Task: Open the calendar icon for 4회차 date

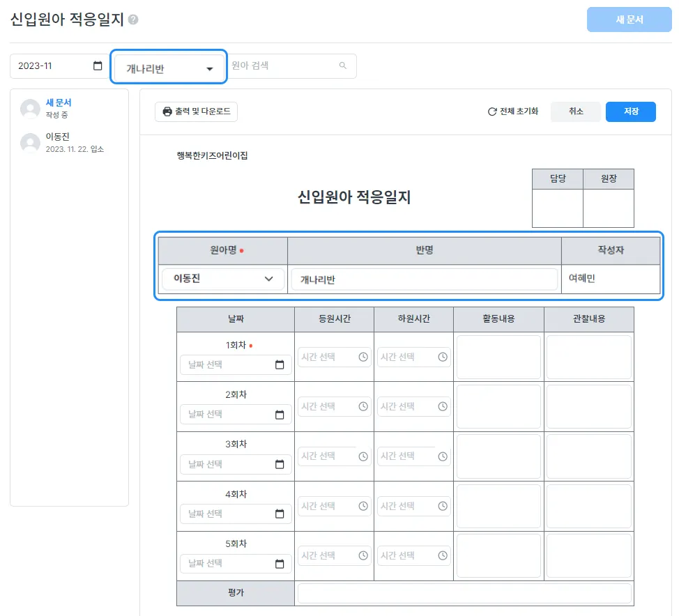Action: click(x=280, y=514)
